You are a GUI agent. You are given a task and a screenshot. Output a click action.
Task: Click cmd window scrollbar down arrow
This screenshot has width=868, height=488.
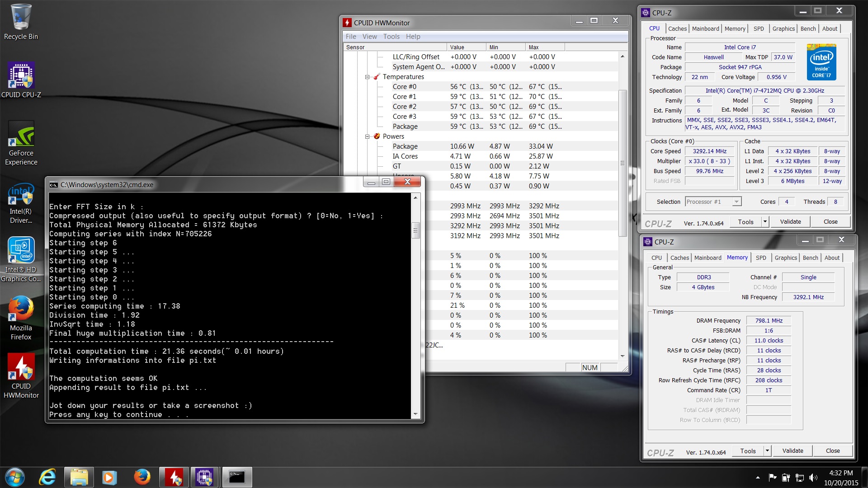[415, 414]
